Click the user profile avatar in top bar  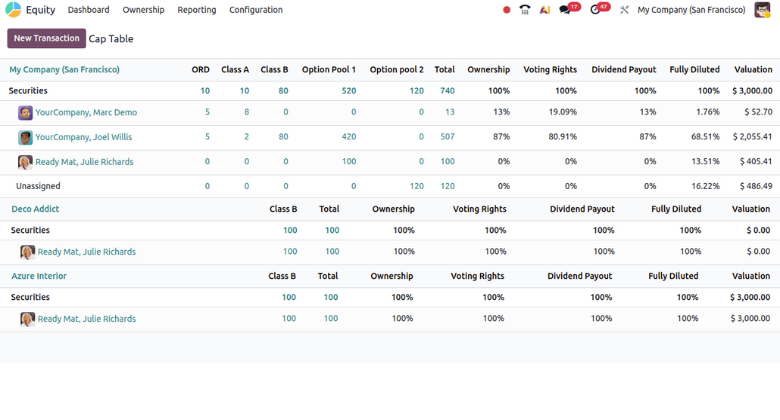762,10
